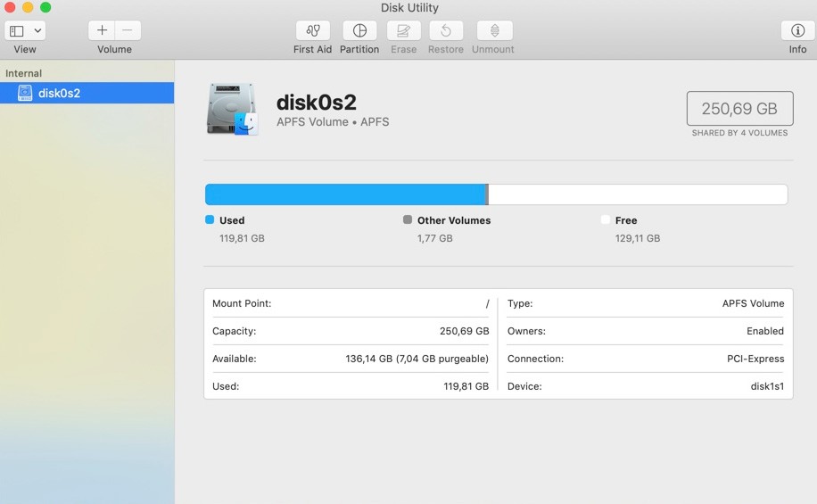Image resolution: width=817 pixels, height=504 pixels.
Task: Click the white Free legend swatch
Action: pos(605,219)
